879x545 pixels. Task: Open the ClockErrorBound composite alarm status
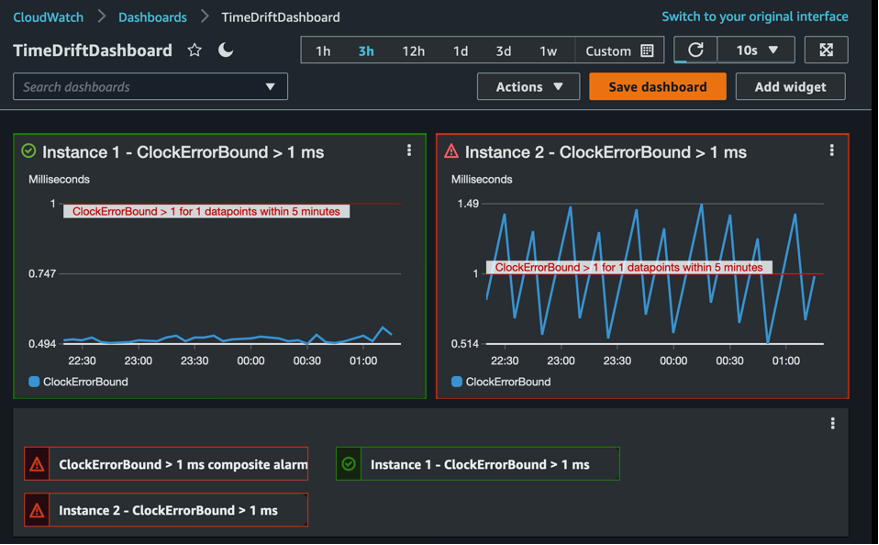(167, 464)
